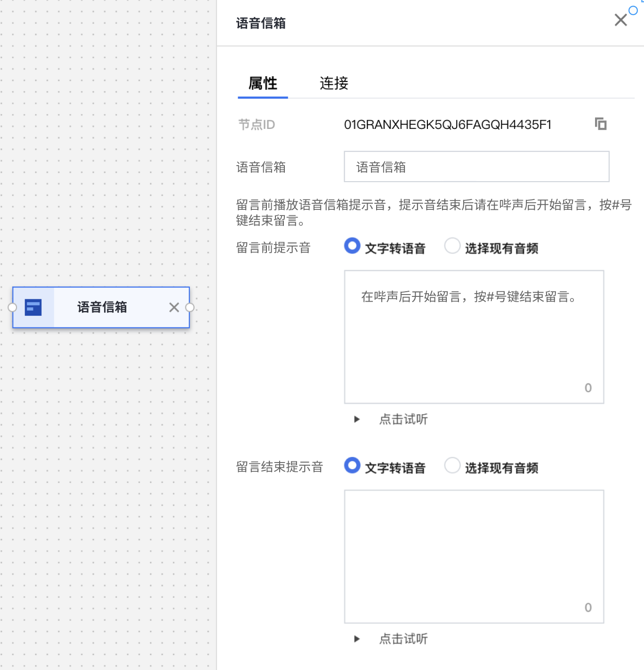Play the 留言前提示音 preview triangle icon
The height and width of the screenshot is (670, 644).
pos(357,419)
